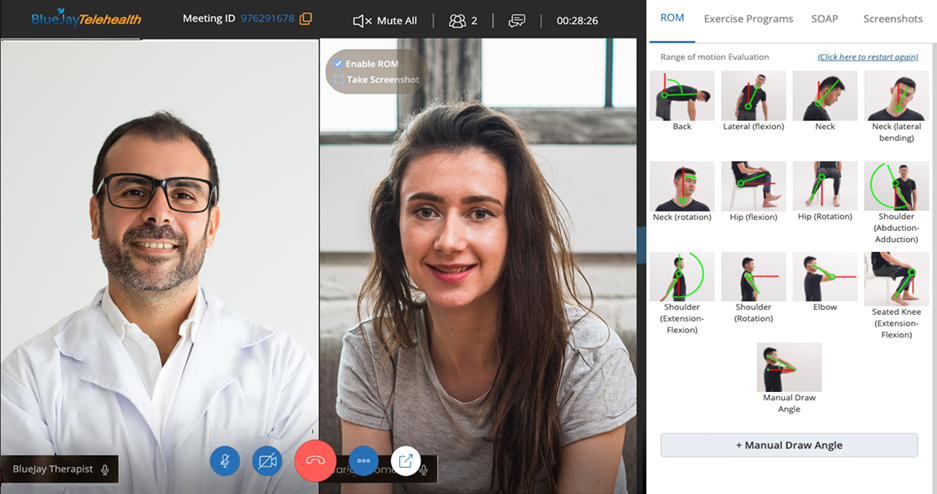Click the patient video feed

click(x=478, y=266)
